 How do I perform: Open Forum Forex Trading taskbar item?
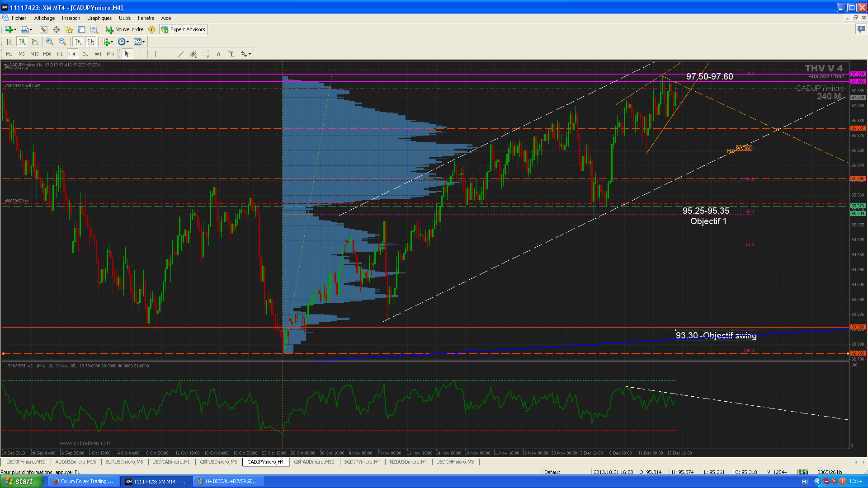click(x=83, y=481)
